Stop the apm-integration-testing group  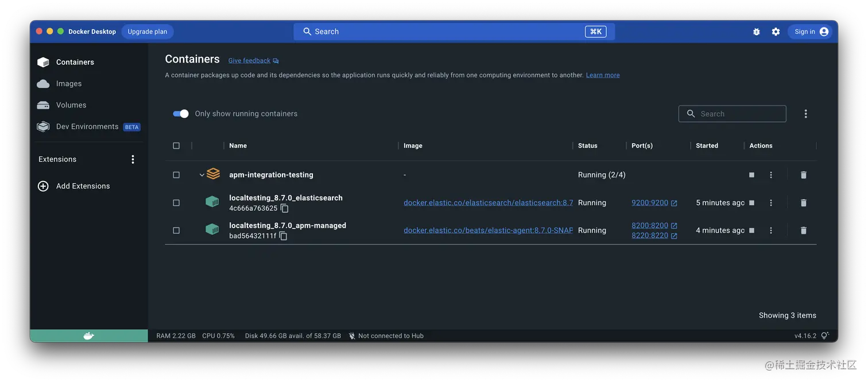751,175
